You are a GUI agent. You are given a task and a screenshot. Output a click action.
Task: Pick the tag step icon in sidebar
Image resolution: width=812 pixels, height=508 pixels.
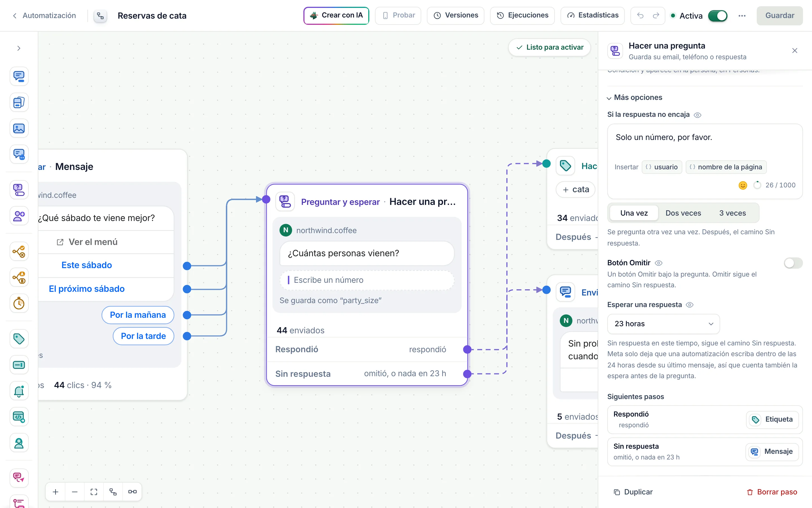[19, 339]
